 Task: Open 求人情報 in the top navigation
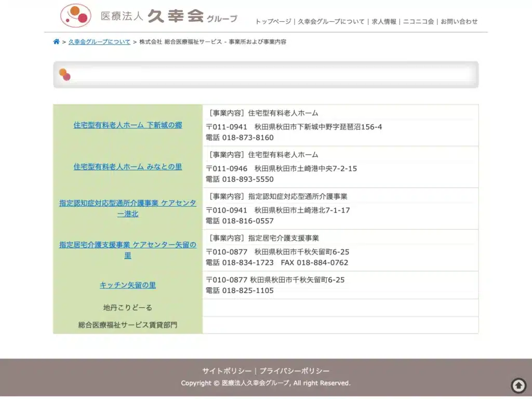[x=384, y=22]
